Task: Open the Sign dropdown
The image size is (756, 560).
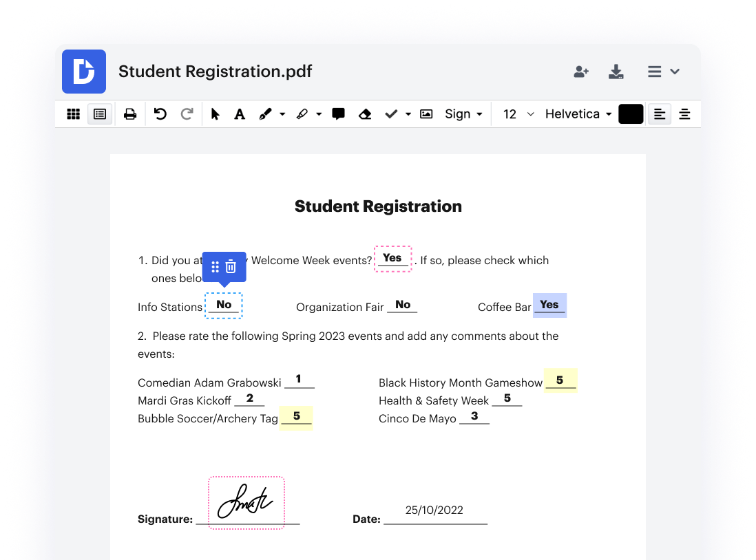Action: pos(463,114)
